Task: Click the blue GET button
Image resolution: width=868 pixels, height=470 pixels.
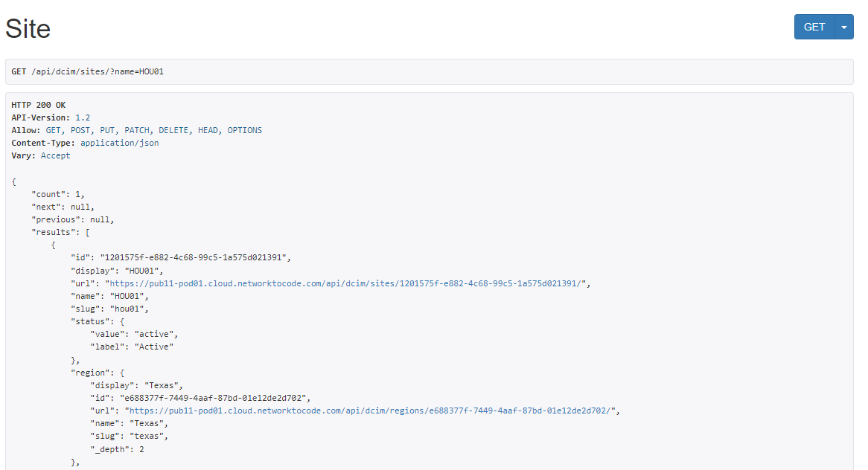Action: (814, 27)
